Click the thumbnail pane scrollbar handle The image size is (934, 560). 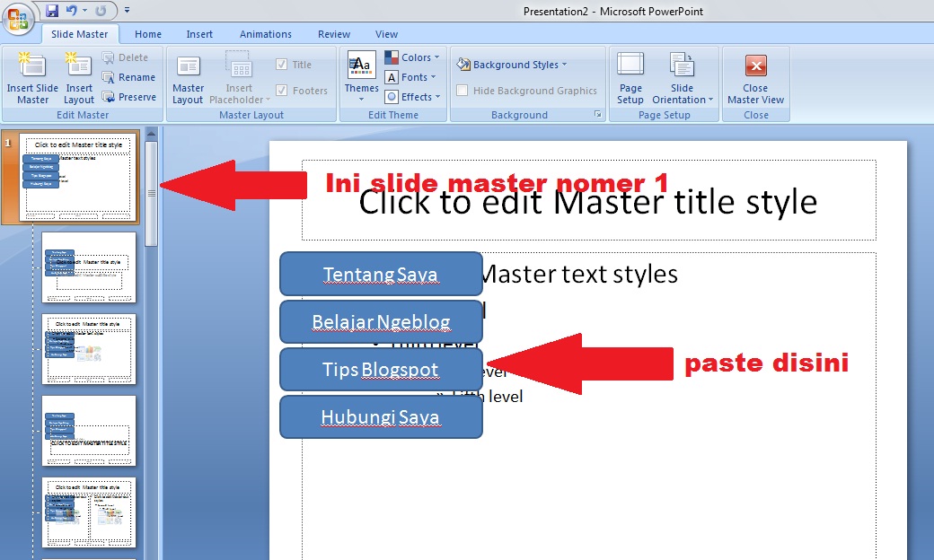[151, 193]
